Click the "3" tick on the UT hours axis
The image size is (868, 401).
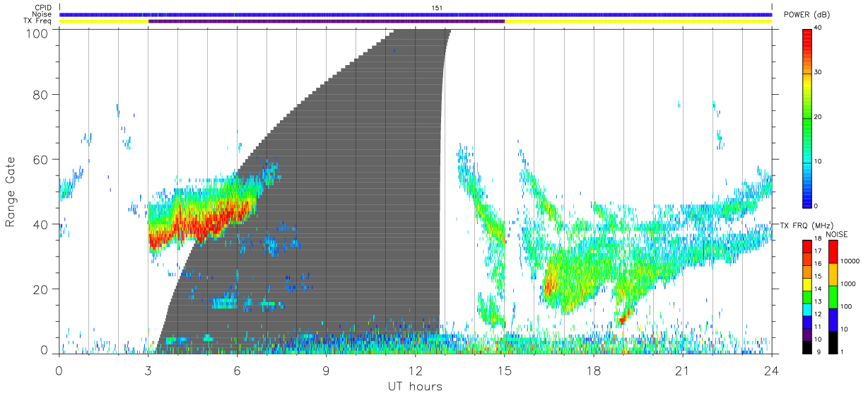coord(148,371)
